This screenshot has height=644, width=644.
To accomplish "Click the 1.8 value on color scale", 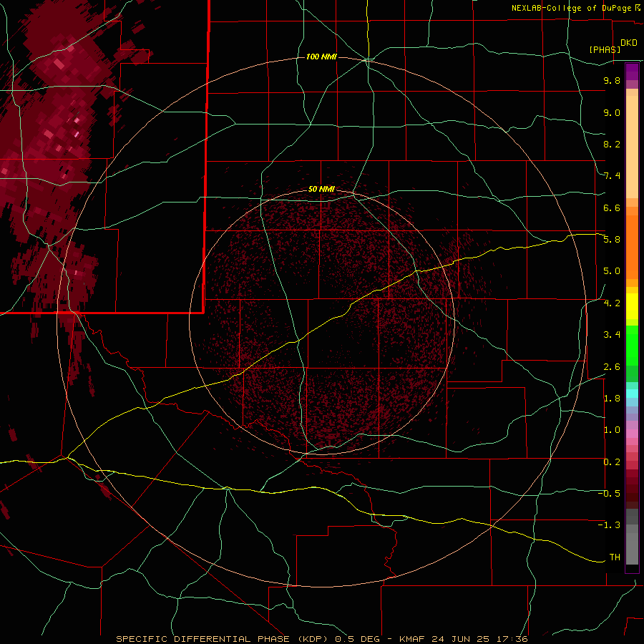I will 612,398.
